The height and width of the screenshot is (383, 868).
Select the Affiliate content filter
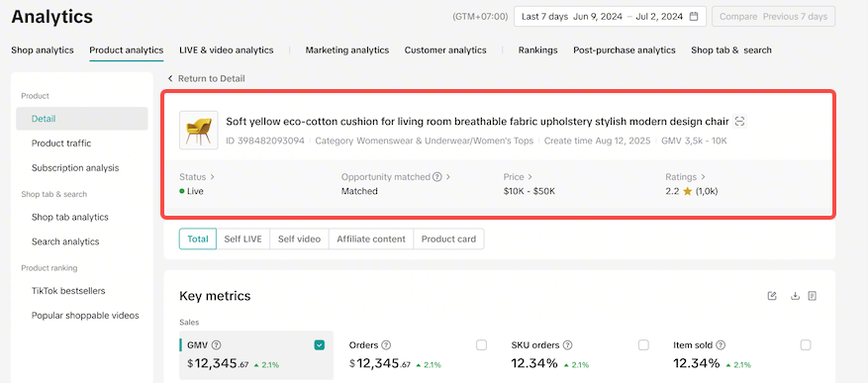pos(371,239)
